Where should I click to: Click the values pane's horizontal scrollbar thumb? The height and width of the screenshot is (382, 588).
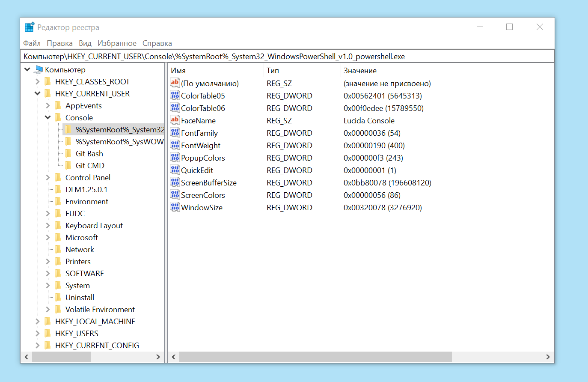316,357
